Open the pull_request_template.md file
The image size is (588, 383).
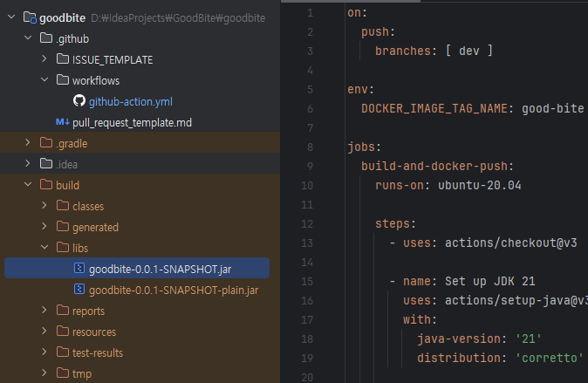pos(132,123)
